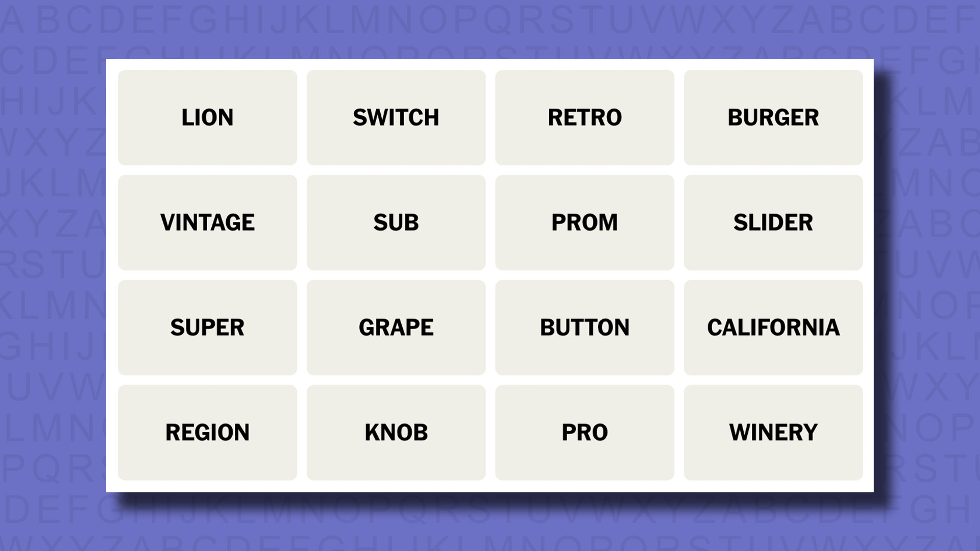This screenshot has width=980, height=551.
Task: Click the VINTAGE tile
Action: pyautogui.click(x=207, y=222)
